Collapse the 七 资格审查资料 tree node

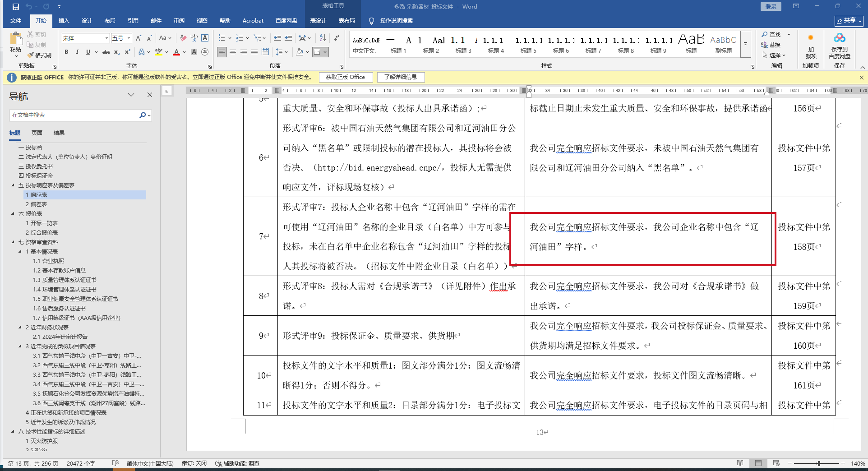[x=13, y=242]
